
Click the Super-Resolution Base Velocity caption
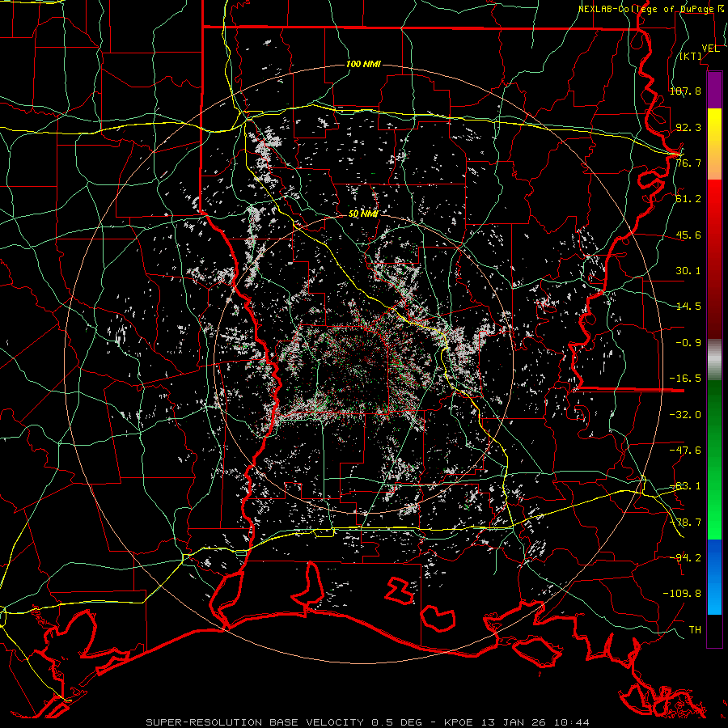[x=368, y=722]
